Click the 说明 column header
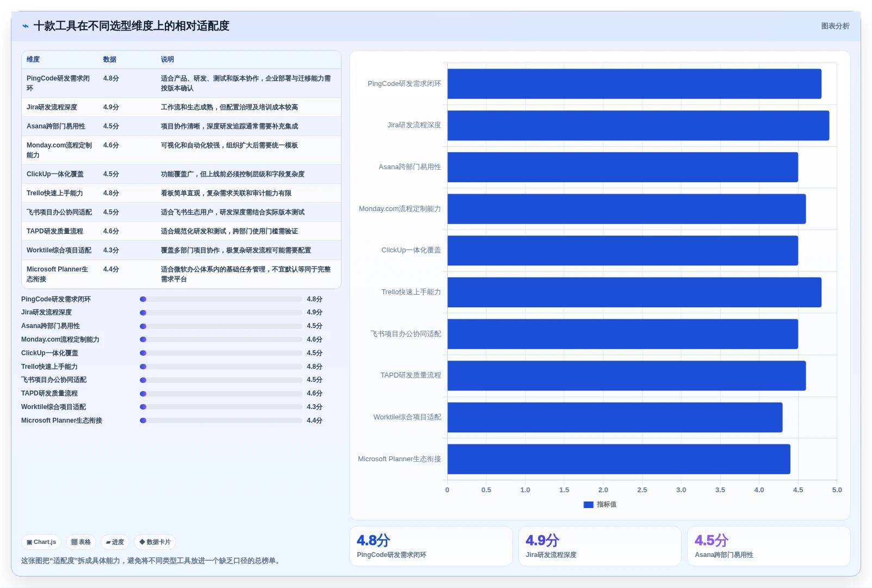 [x=168, y=60]
